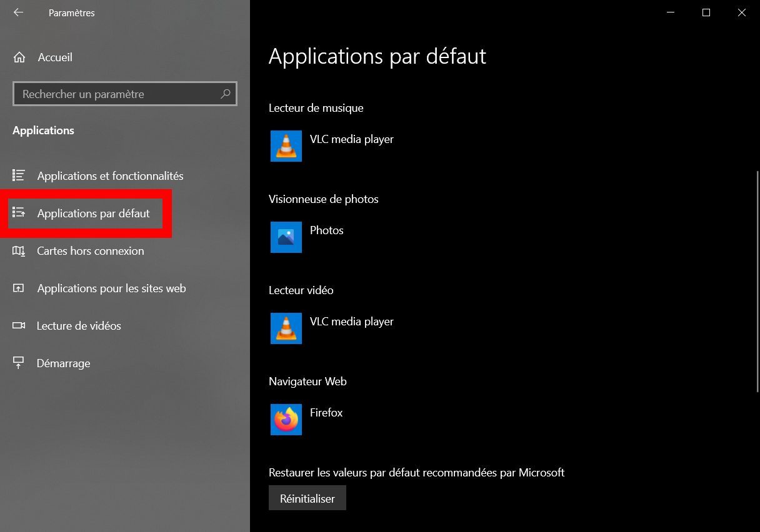This screenshot has width=760, height=532.
Task: Click the back arrow in Paramètres
Action: pyautogui.click(x=18, y=12)
